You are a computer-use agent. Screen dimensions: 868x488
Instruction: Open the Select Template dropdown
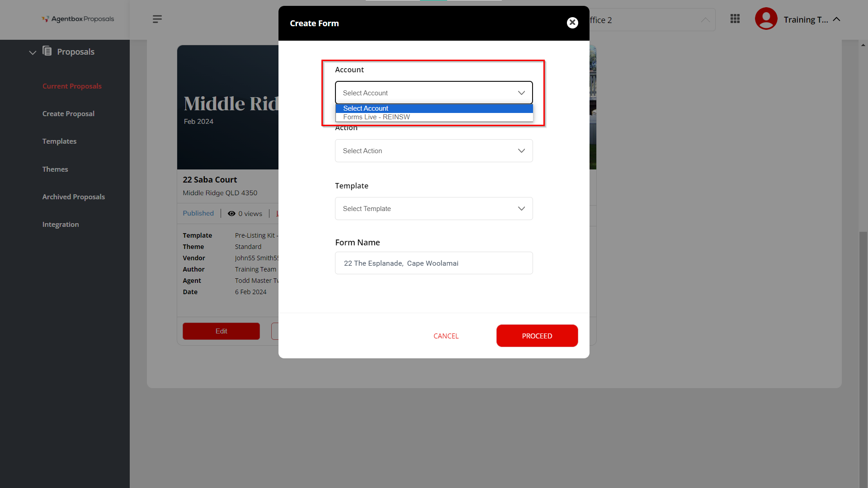click(434, 208)
